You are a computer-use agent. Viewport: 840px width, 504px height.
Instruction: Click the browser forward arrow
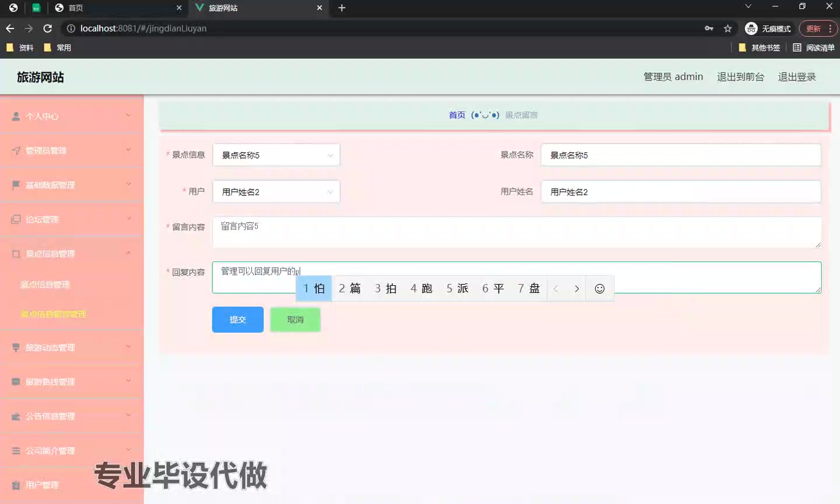(x=29, y=28)
